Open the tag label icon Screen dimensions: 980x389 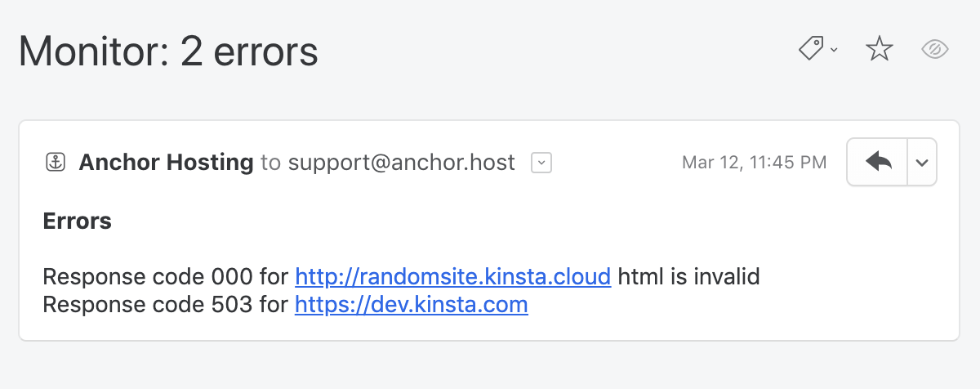coord(811,50)
